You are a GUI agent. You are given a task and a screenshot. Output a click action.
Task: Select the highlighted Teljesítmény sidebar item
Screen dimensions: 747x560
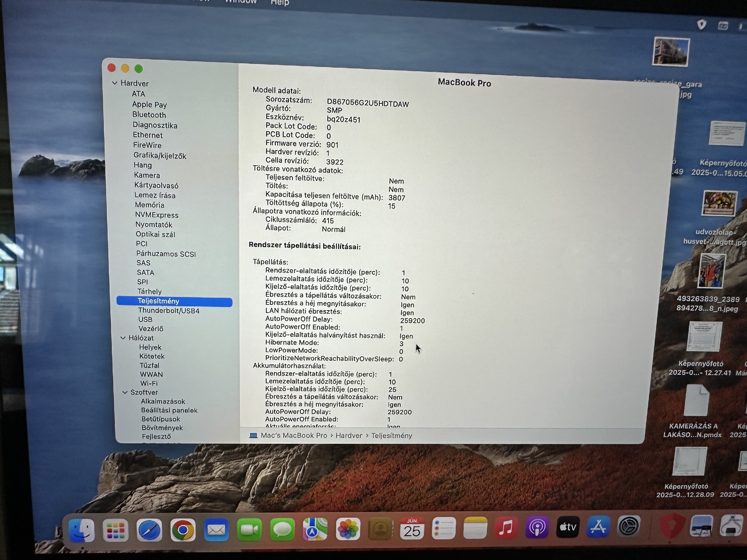174,301
